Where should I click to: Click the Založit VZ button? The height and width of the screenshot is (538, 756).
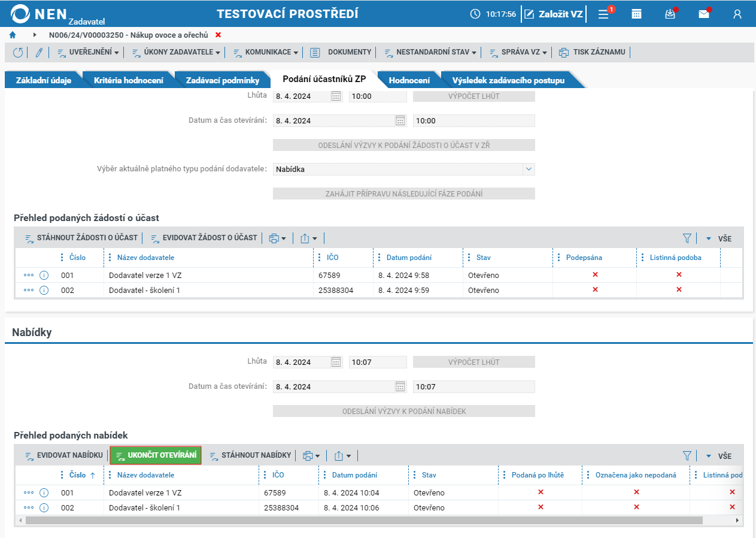pos(553,14)
